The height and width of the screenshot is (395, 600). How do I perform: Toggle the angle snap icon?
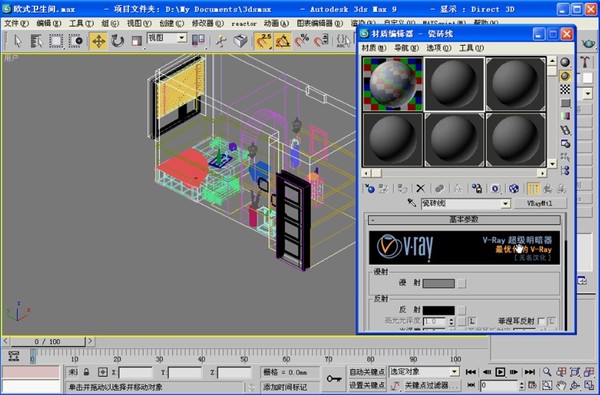pyautogui.click(x=282, y=41)
